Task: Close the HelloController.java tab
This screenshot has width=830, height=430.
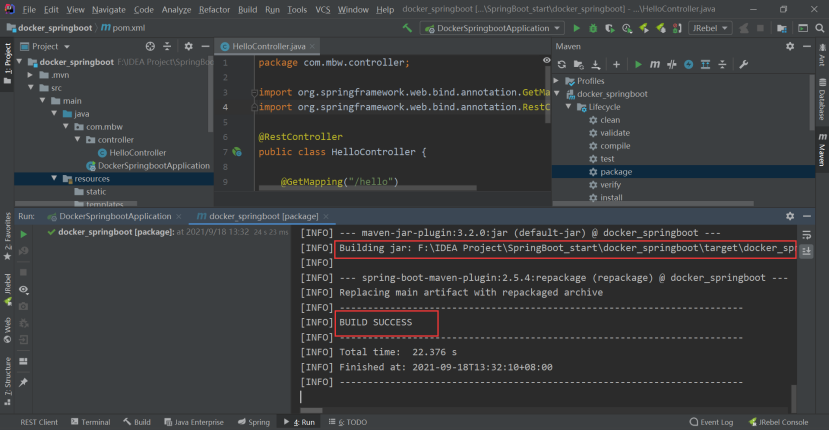Action: [313, 47]
